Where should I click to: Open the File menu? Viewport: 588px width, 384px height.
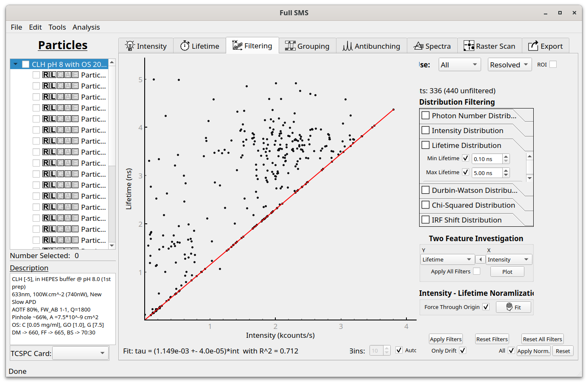[17, 27]
